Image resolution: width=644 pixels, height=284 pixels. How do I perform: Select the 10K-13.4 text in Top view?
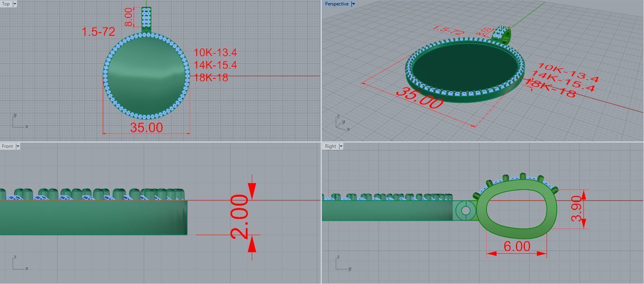click(215, 52)
